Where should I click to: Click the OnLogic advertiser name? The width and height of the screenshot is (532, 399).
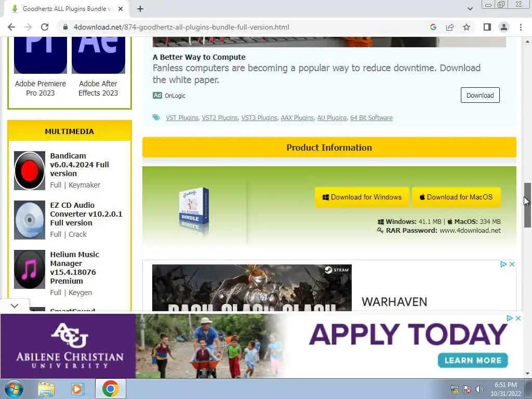[175, 96]
